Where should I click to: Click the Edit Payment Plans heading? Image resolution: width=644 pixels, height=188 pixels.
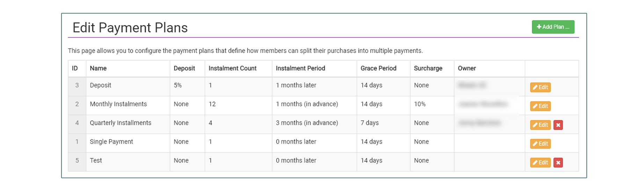pyautogui.click(x=130, y=28)
